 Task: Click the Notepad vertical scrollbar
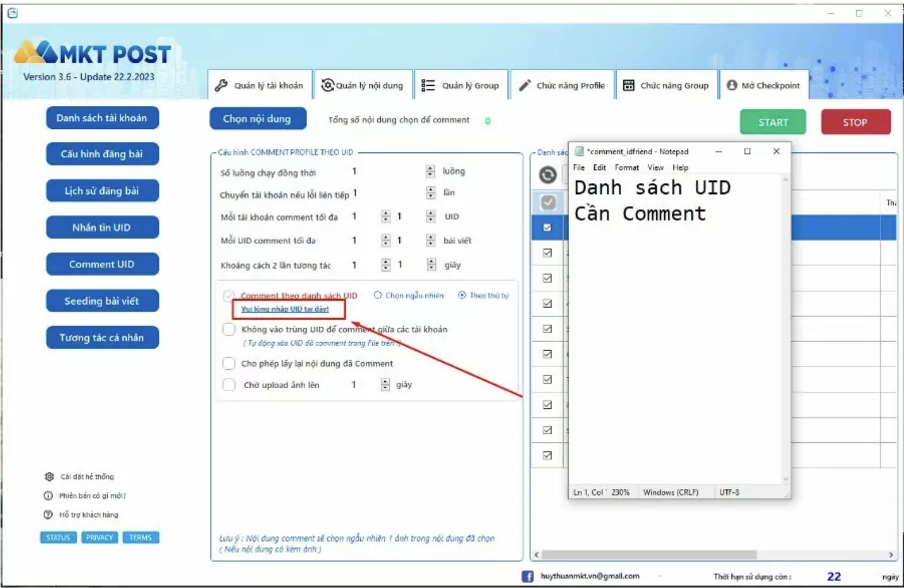[x=785, y=329]
